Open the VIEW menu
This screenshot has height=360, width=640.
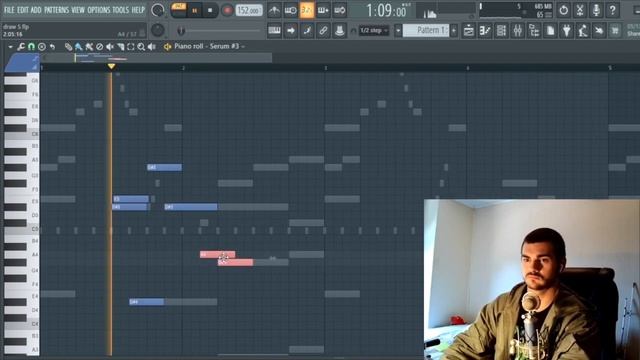pos(78,10)
